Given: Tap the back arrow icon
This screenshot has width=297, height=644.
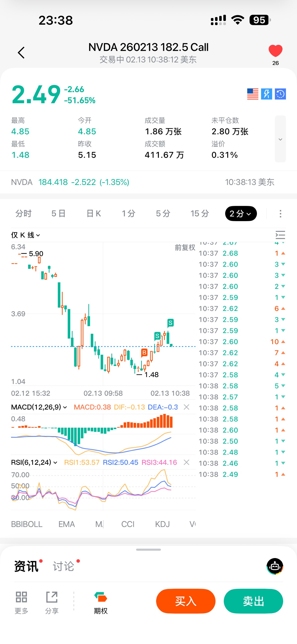Looking at the screenshot, I should click(21, 53).
